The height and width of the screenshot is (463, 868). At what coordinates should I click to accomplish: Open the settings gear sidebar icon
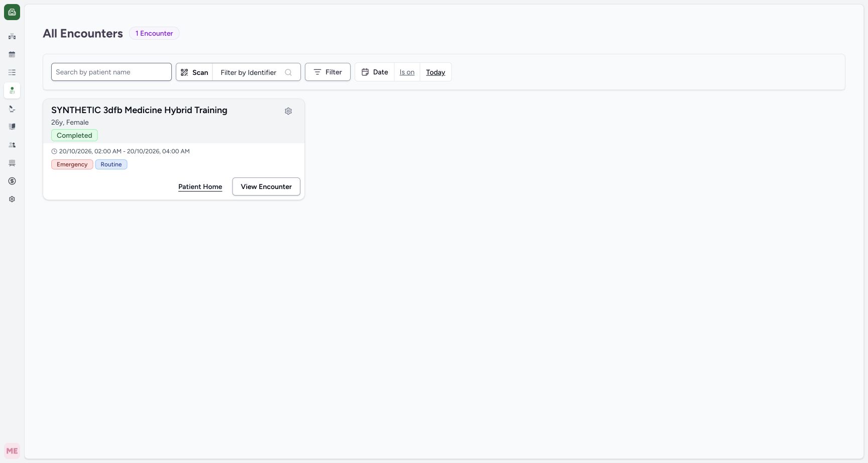[12, 199]
